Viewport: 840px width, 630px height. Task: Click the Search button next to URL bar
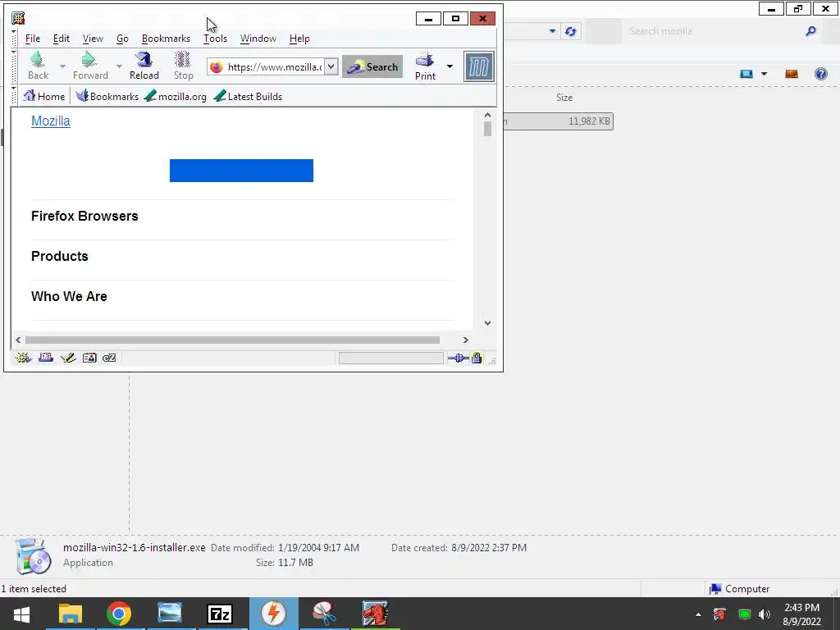coord(372,67)
